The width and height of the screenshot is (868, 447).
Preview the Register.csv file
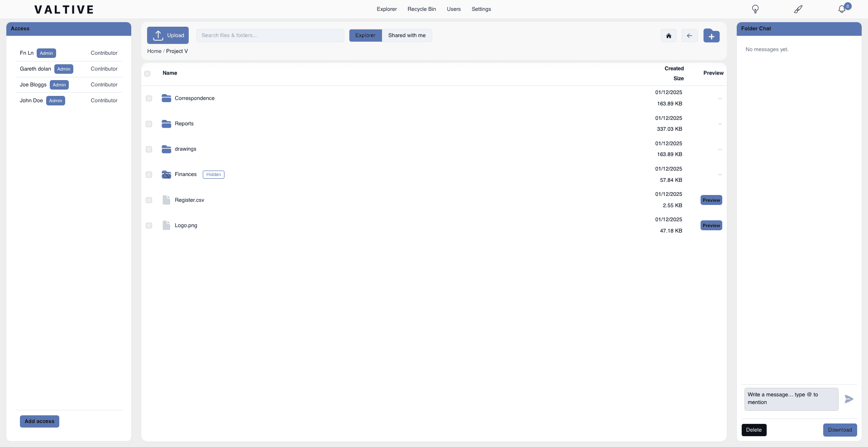[x=711, y=200]
